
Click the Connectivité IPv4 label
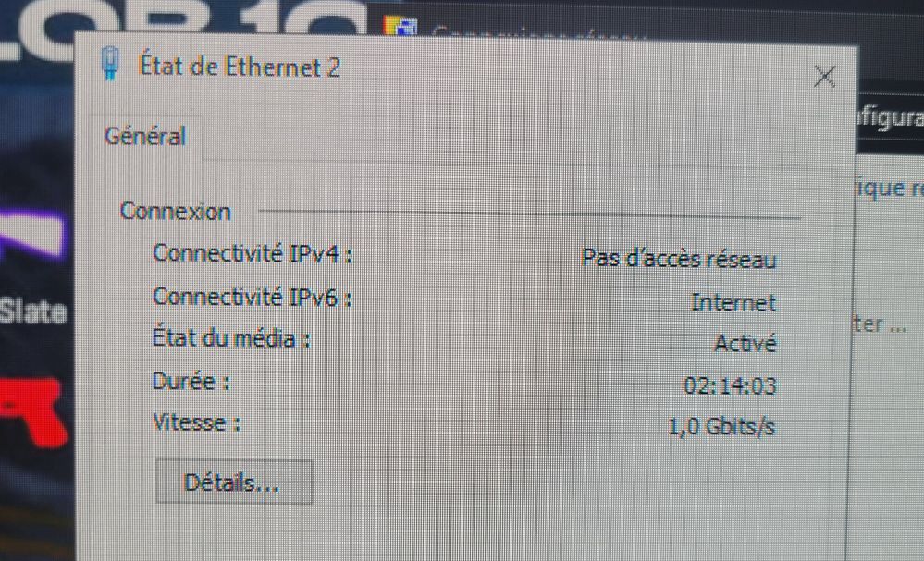(x=253, y=254)
